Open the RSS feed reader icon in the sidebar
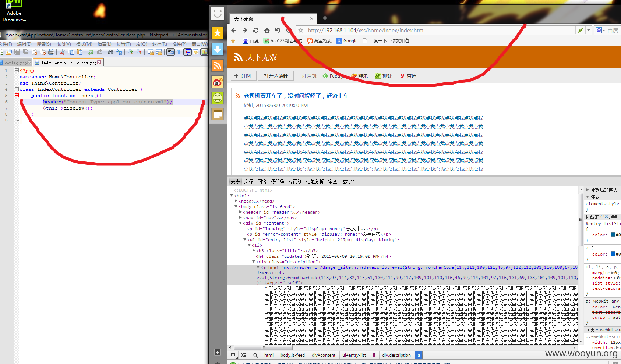This screenshot has width=621, height=364. [218, 65]
